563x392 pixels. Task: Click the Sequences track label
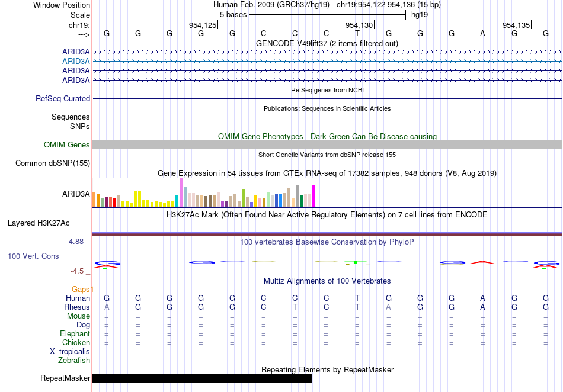(x=71, y=117)
